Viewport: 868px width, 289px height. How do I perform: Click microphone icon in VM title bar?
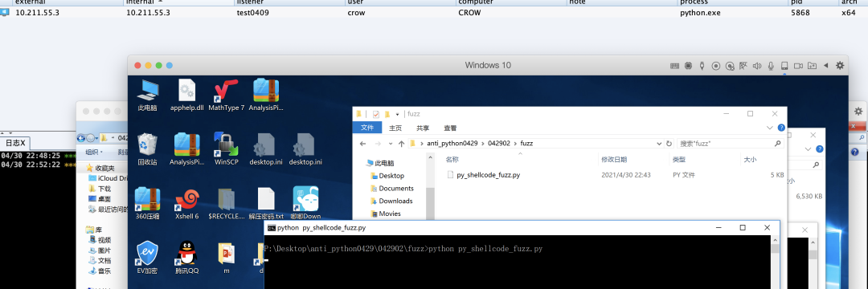(771, 65)
